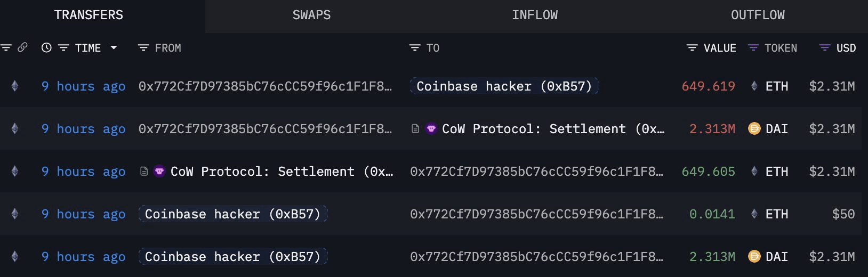Image resolution: width=868 pixels, height=277 pixels.
Task: Click the purple filter icon beside USD
Action: [x=824, y=48]
